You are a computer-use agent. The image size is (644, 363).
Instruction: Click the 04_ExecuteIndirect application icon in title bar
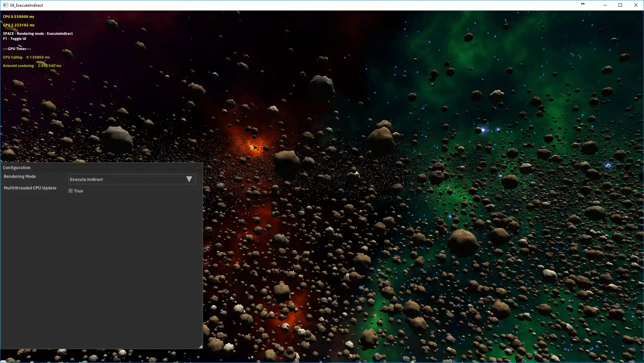coord(5,5)
